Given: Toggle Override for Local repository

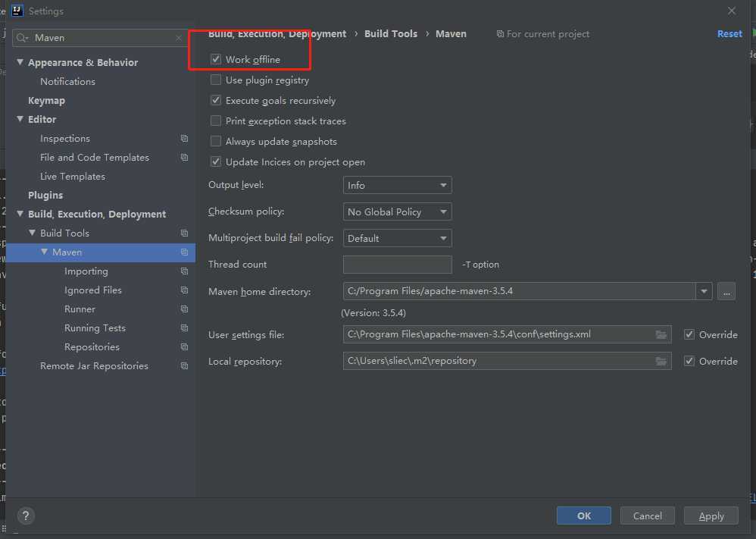Looking at the screenshot, I should click(689, 361).
